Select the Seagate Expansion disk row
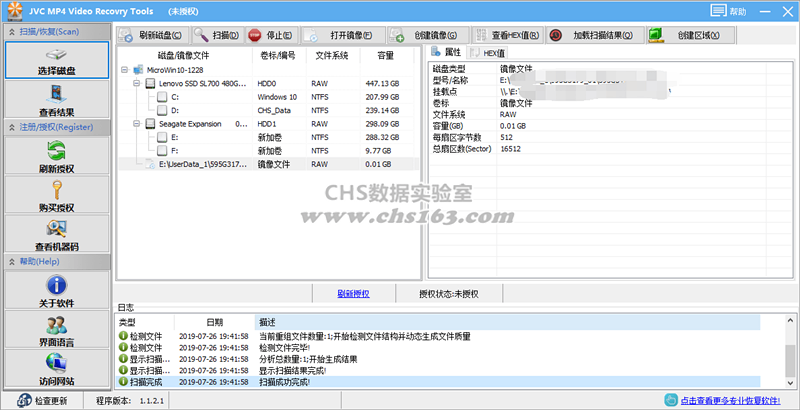The width and height of the screenshot is (800, 410). click(268, 124)
